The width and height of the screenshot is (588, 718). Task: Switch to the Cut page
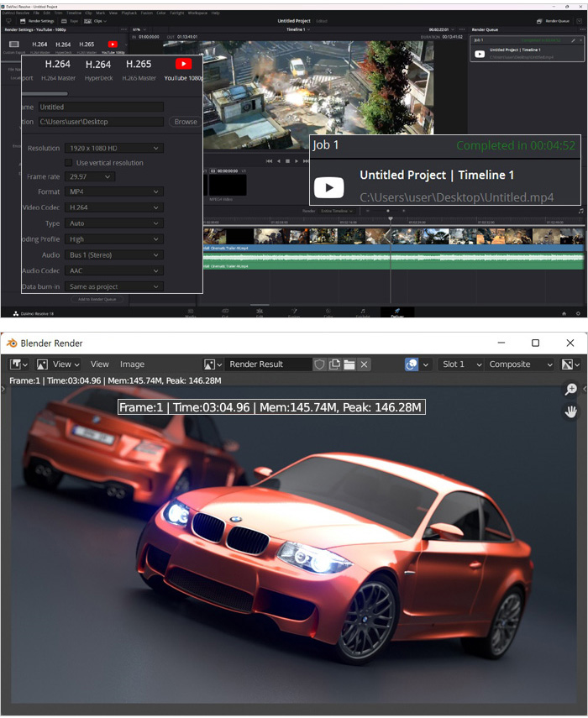click(225, 313)
